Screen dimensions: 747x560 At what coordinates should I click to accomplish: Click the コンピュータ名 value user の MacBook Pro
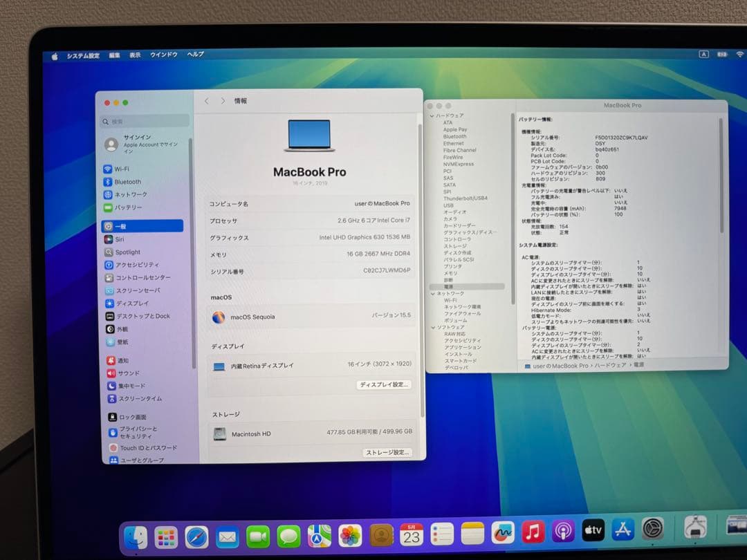(382, 203)
